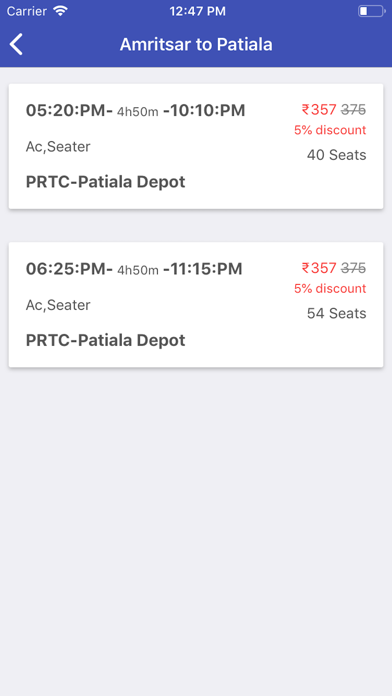Select the 06:25 PM departure bus

(196, 304)
